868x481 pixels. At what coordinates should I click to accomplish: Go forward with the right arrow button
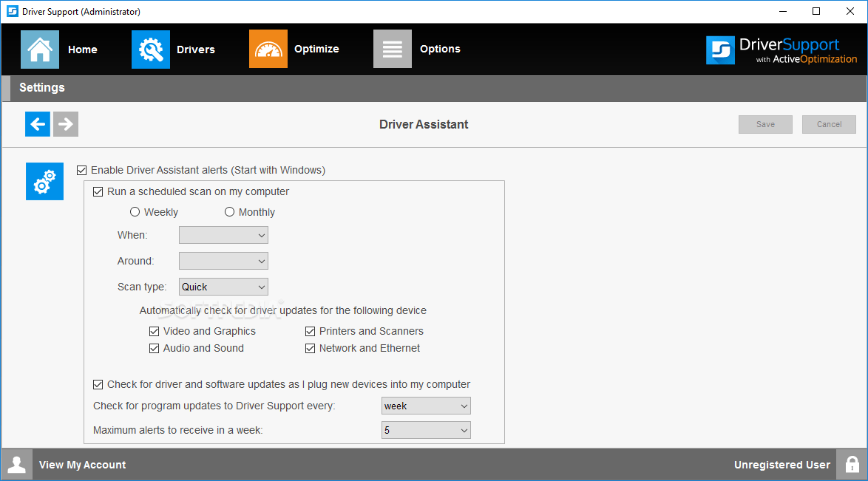pos(65,124)
